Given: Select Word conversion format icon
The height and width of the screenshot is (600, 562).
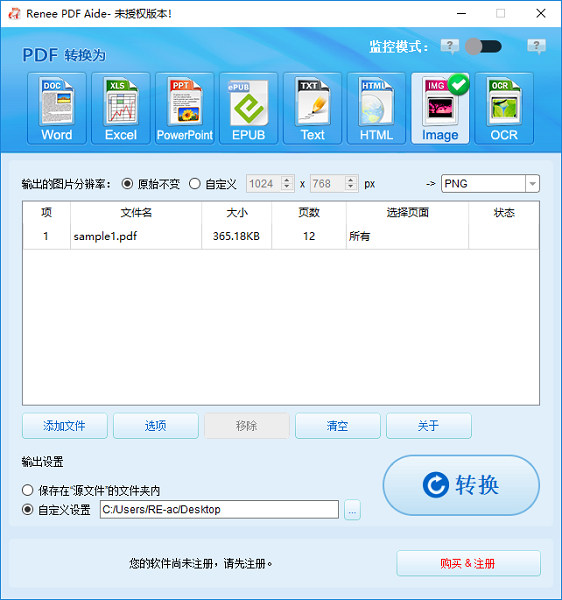Looking at the screenshot, I should click(57, 108).
